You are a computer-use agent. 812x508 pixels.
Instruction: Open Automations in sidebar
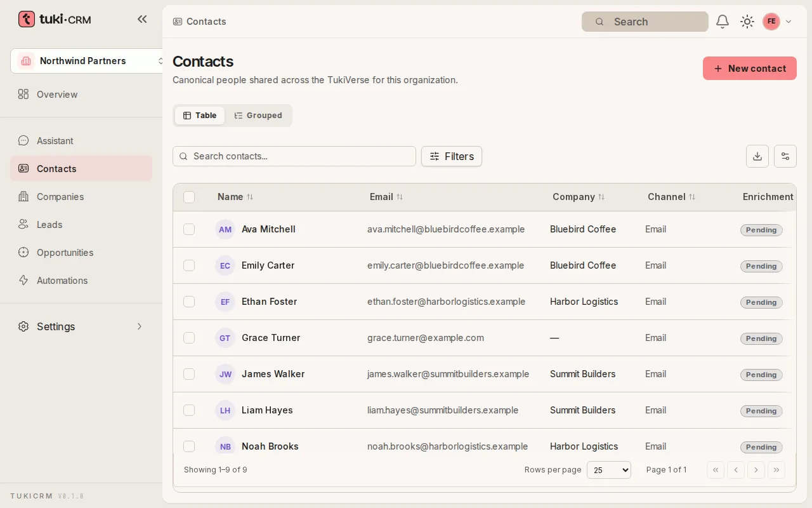point(81,281)
